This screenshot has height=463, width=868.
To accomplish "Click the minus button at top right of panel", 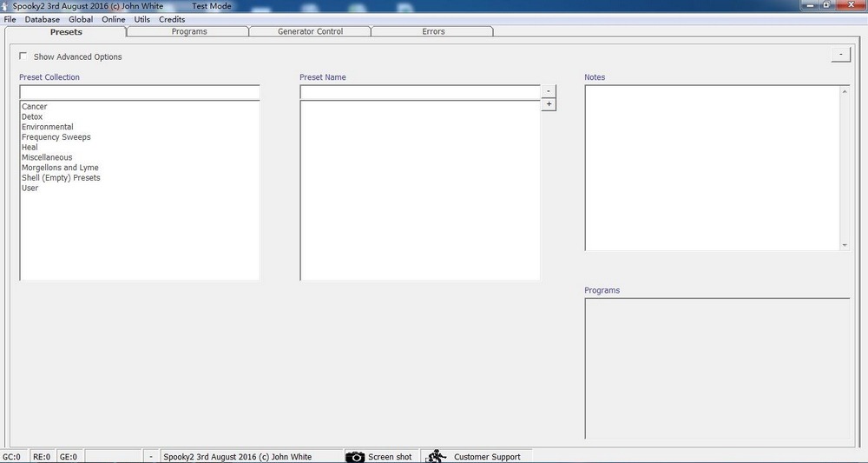I will click(840, 54).
